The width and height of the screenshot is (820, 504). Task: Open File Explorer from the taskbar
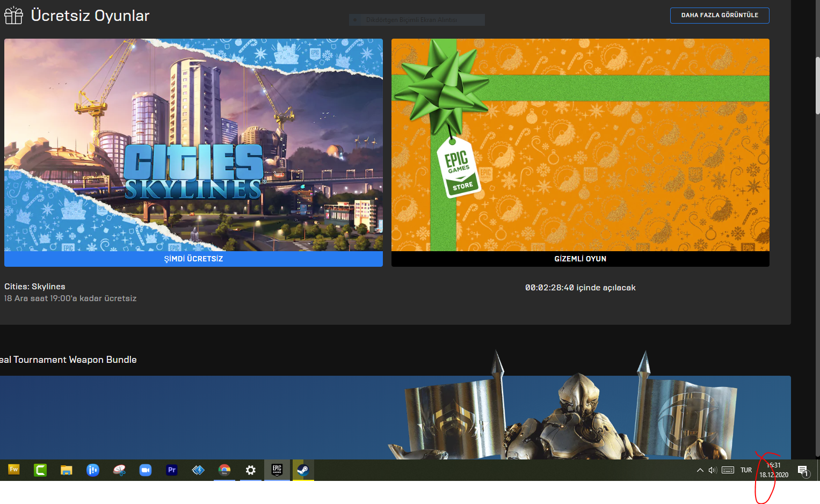[67, 470]
